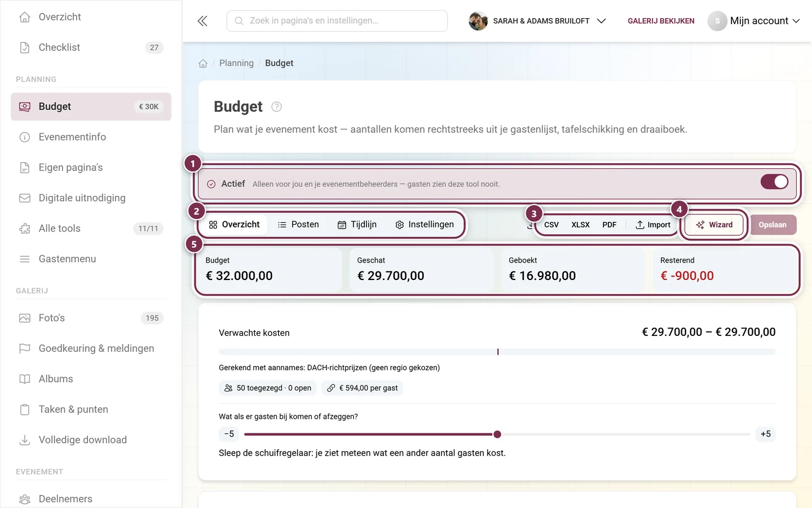This screenshot has height=508, width=812.
Task: Click the Opslaan save button
Action: (x=773, y=225)
